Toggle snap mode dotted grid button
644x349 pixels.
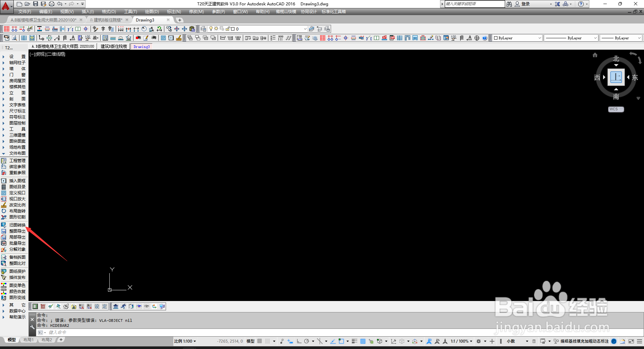(268, 341)
